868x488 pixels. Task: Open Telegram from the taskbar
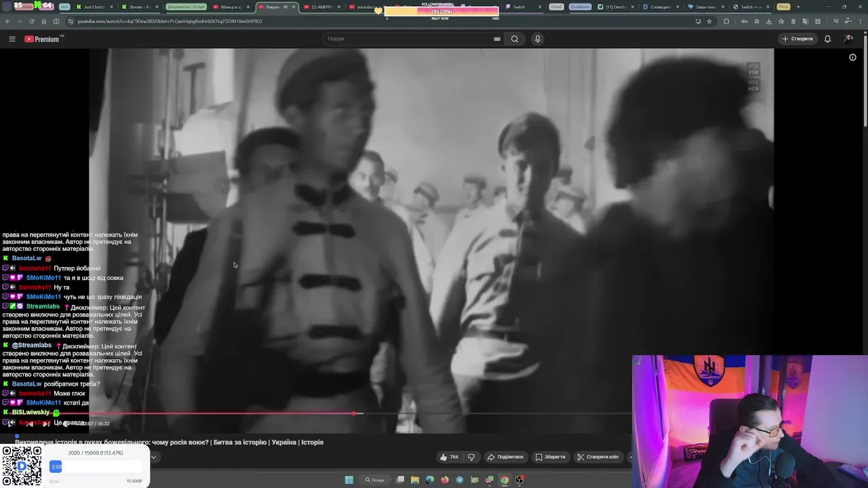point(460,480)
